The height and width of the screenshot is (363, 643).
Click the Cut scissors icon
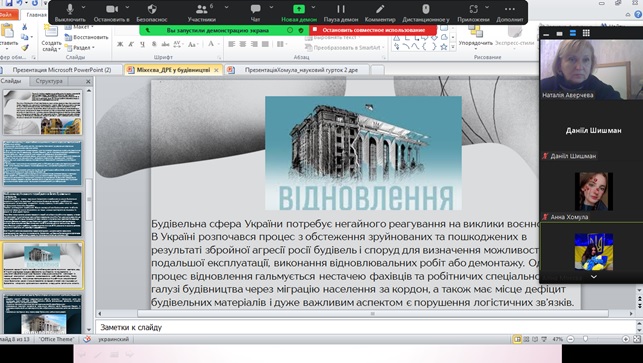25,27
